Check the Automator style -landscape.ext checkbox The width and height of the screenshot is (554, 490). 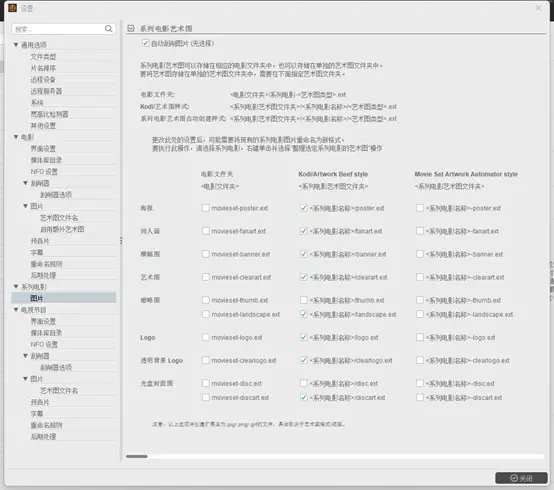point(420,314)
